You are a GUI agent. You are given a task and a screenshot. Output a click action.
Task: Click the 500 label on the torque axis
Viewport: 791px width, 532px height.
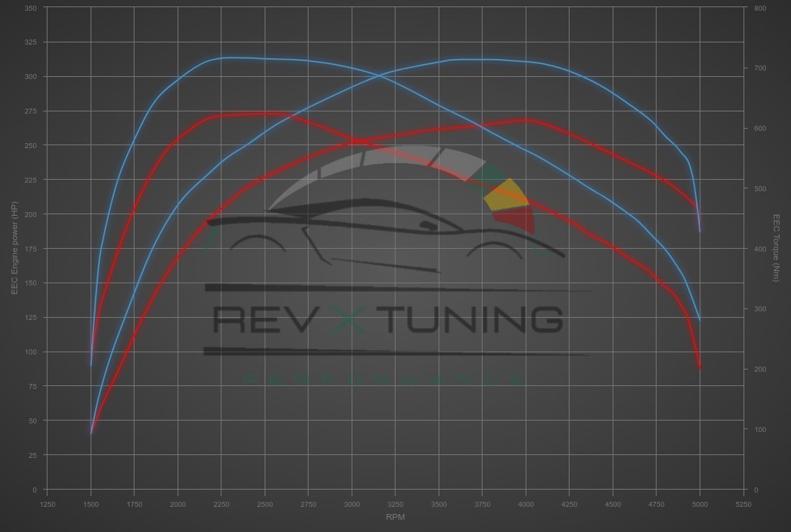click(x=760, y=188)
